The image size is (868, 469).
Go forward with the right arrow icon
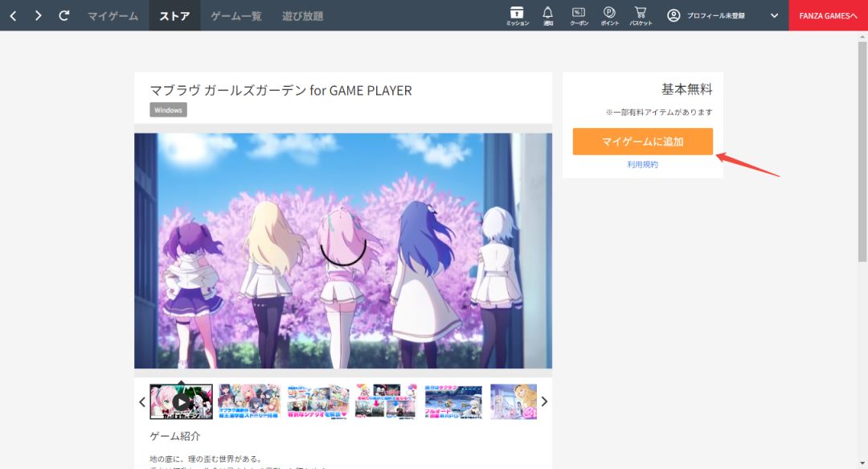pyautogui.click(x=38, y=15)
